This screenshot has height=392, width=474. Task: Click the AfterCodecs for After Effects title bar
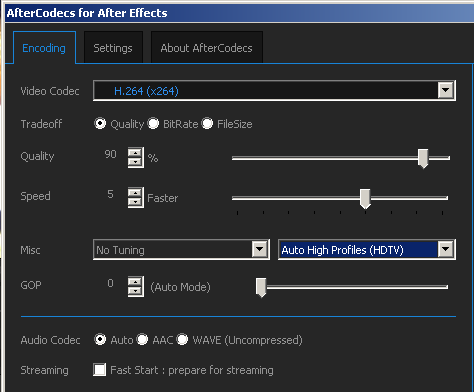click(239, 13)
